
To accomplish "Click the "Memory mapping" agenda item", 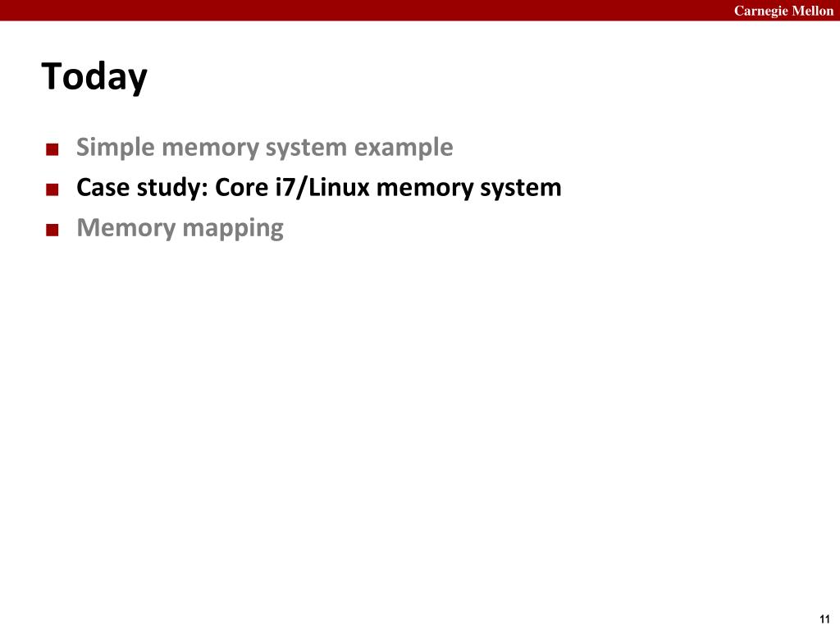I will point(180,227).
